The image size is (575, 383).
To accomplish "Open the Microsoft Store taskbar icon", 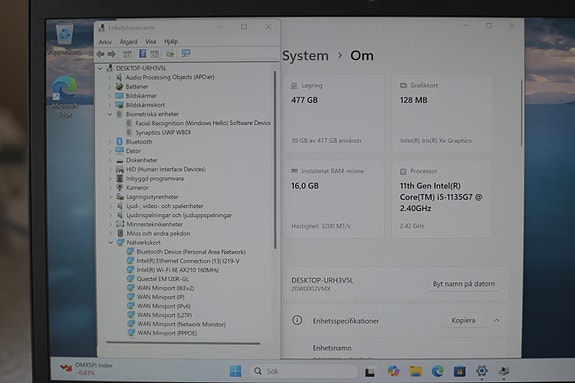I will coord(459,371).
